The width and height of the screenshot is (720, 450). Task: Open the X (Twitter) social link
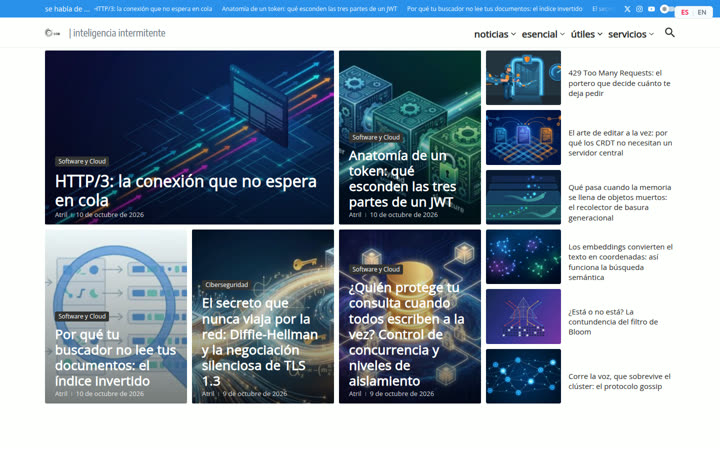coord(627,9)
